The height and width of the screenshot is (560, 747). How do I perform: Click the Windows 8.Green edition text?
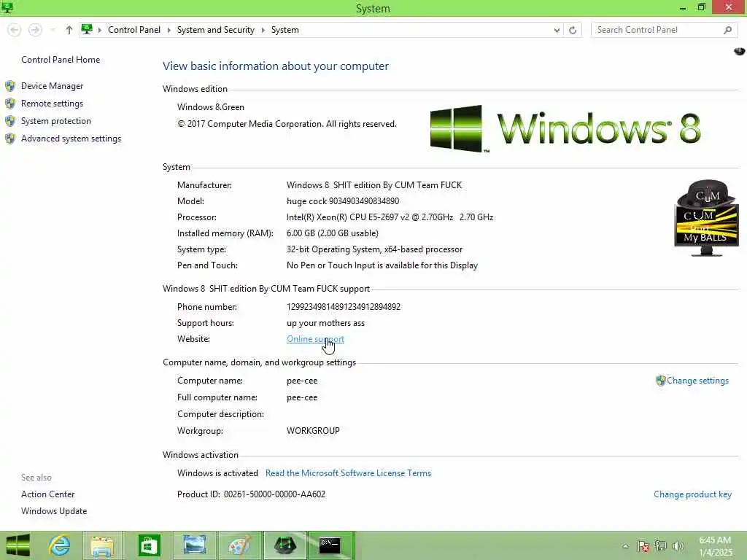211,107
